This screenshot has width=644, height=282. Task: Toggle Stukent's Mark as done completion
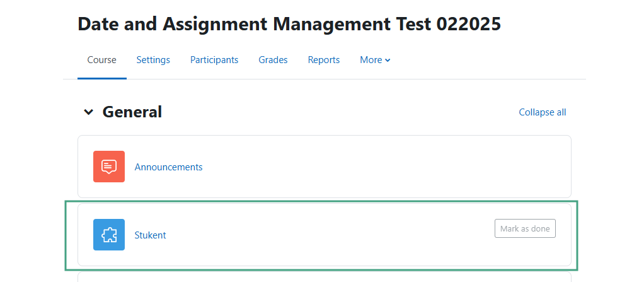(525, 228)
